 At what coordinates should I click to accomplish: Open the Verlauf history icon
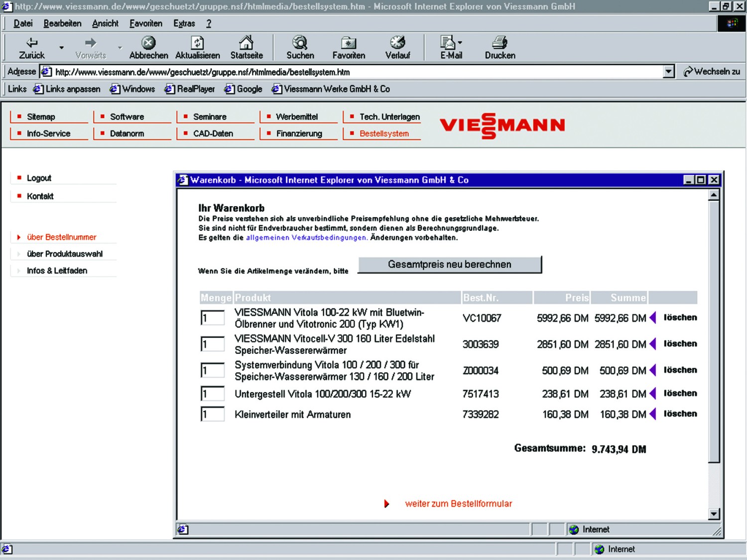(397, 43)
